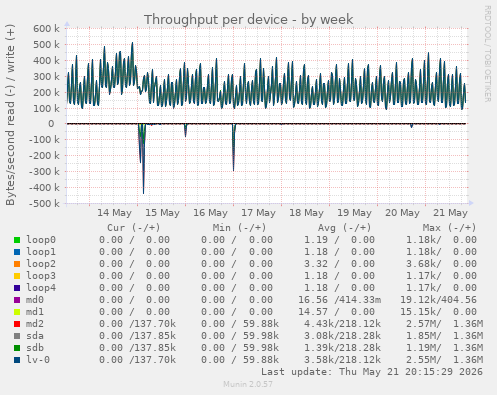Click the 'Munin 2.0.57' footer text
The width and height of the screenshot is (497, 395).
(x=248, y=384)
